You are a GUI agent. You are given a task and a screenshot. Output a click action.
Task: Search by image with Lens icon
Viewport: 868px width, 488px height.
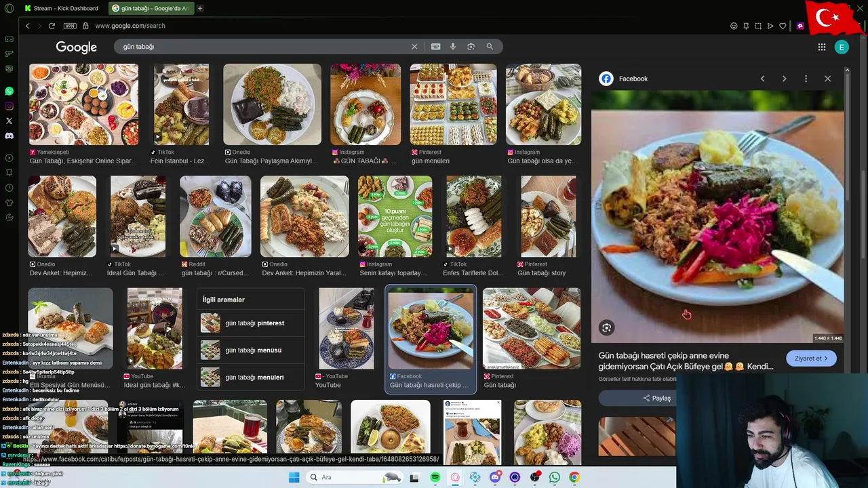point(471,47)
